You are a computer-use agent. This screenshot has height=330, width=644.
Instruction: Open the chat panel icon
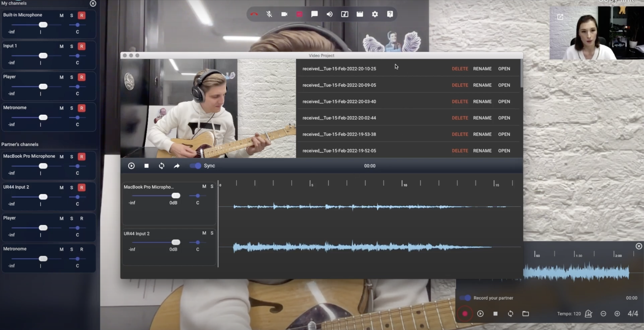pyautogui.click(x=314, y=14)
